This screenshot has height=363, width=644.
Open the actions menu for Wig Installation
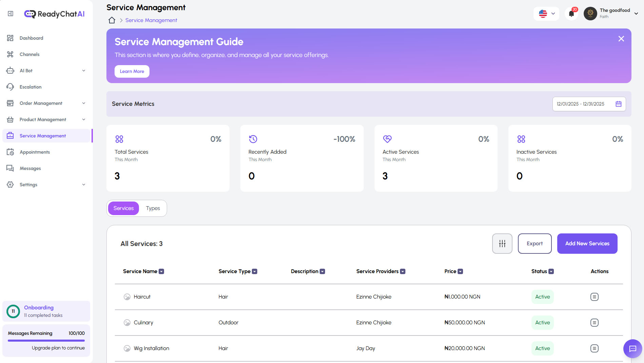click(x=595, y=348)
